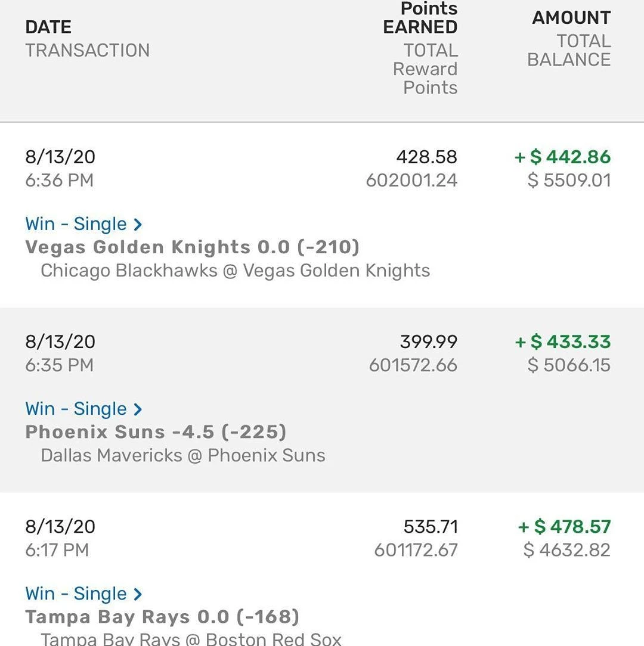Image resolution: width=644 pixels, height=646 pixels.
Task: Click the 428.58 points earned value
Action: pyautogui.click(x=427, y=157)
